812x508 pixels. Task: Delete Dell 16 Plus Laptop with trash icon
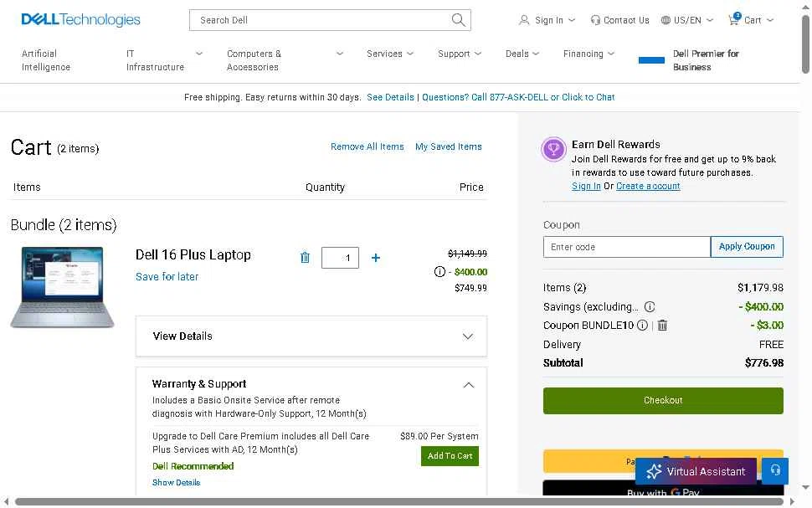pyautogui.click(x=305, y=258)
